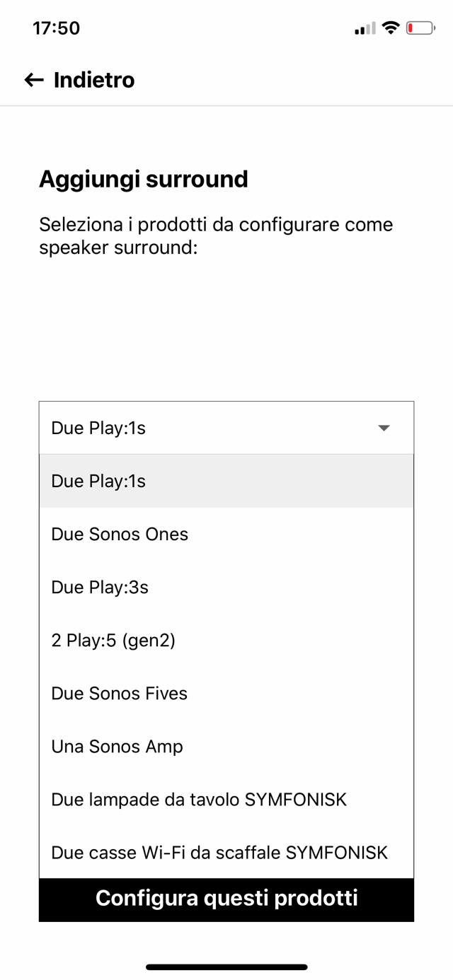Collapse dropdown via the triangle arrow

pos(384,428)
